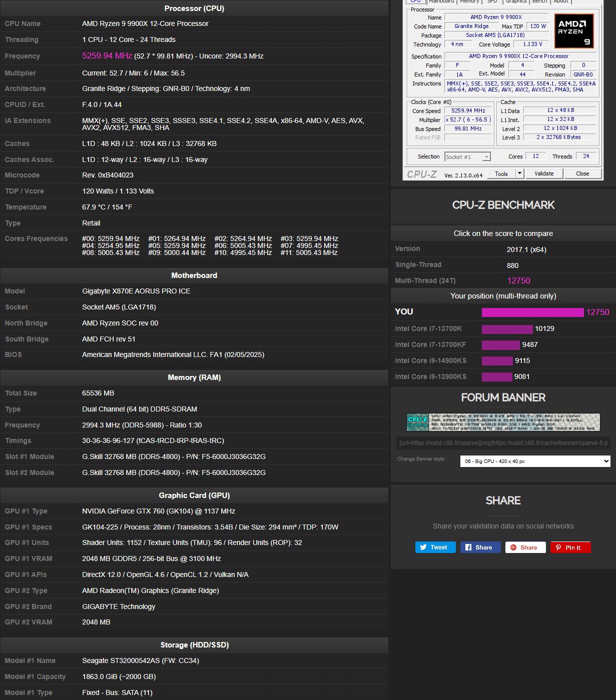
Task: Click the Single-Thread score 880
Action: click(x=512, y=265)
